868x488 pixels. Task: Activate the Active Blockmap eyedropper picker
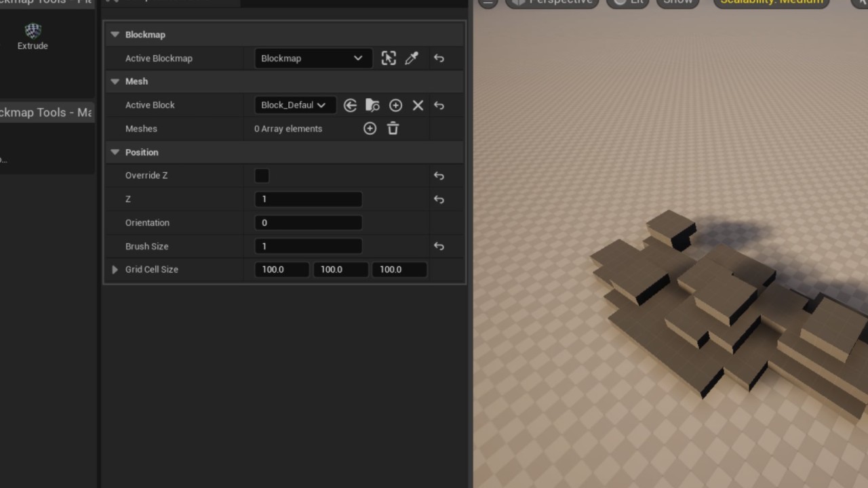(x=412, y=58)
